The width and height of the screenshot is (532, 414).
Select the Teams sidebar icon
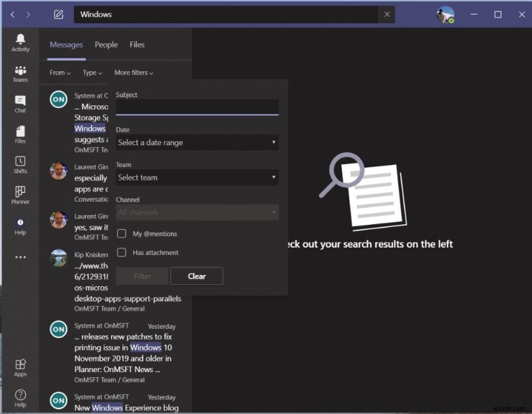(20, 73)
